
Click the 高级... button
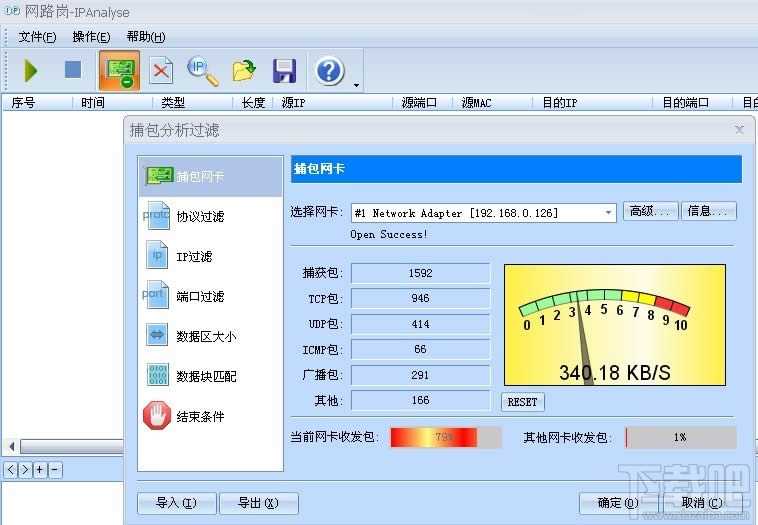[650, 211]
